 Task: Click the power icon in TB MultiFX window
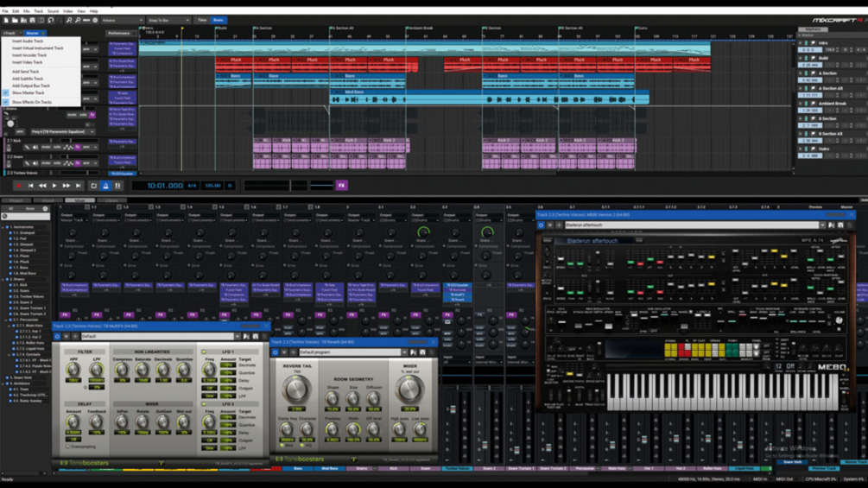coord(57,336)
